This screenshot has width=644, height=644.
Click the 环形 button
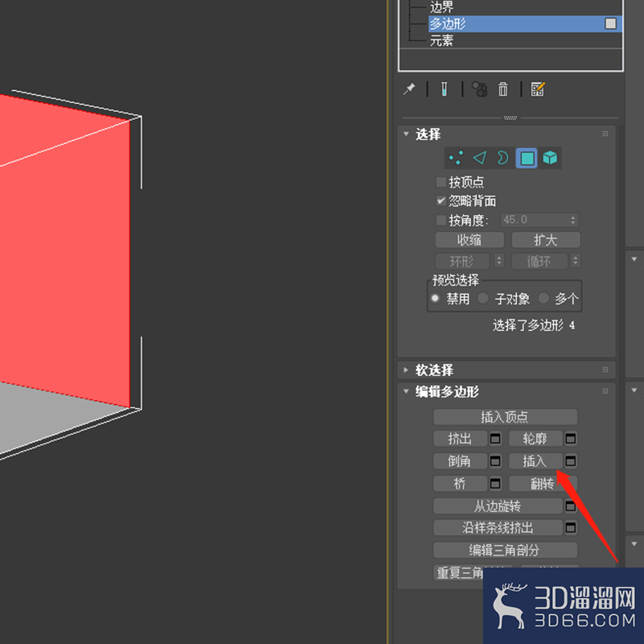462,261
